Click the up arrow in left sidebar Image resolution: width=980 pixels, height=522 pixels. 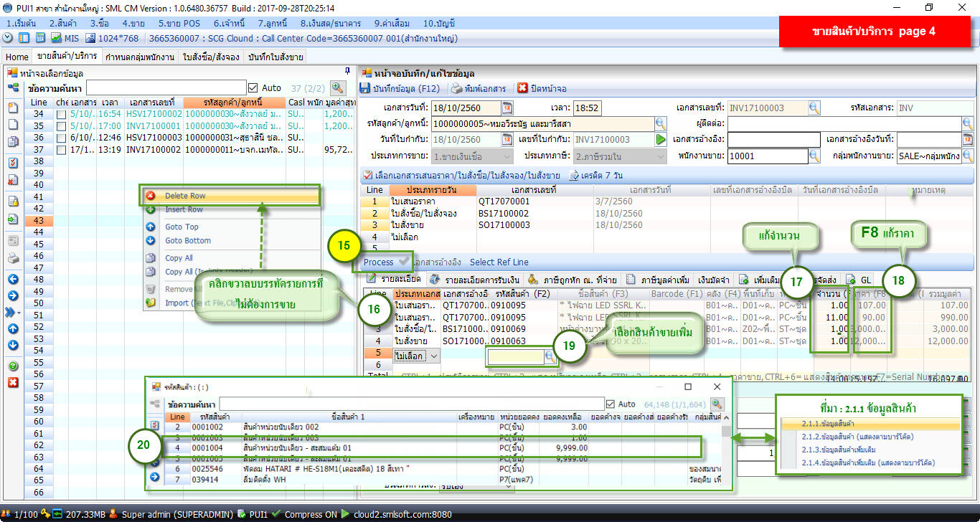pos(13,328)
